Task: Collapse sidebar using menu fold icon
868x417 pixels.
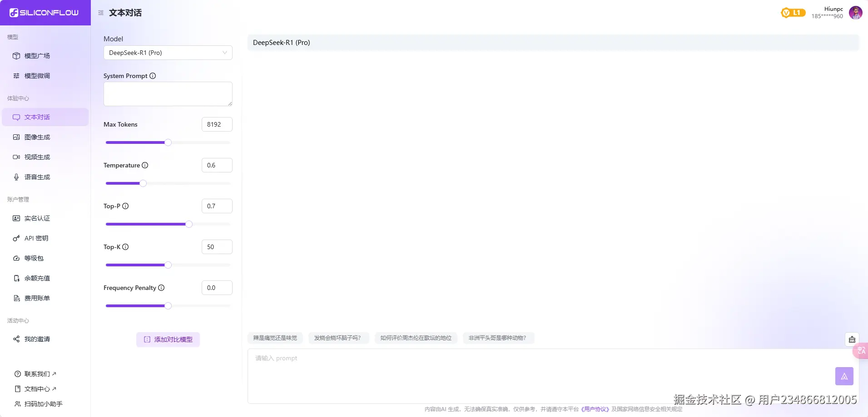Action: pyautogui.click(x=101, y=13)
